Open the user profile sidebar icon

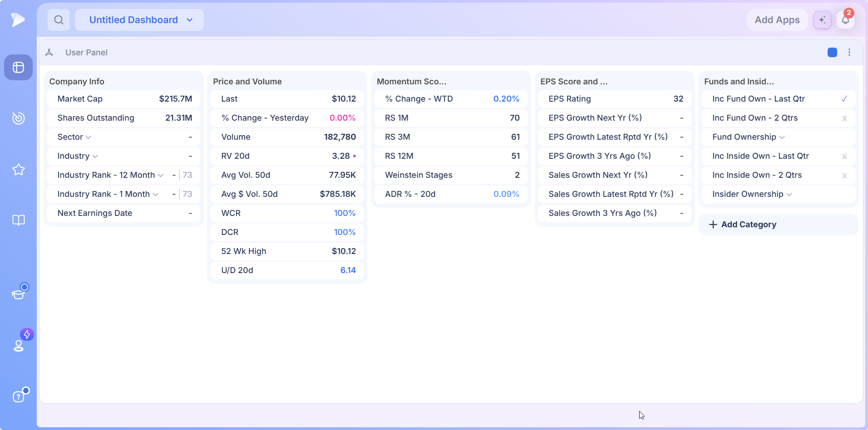(18, 346)
